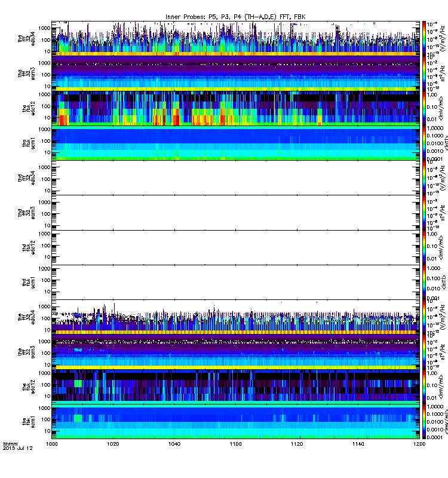Click the 1200 time tick label
The width and height of the screenshot is (448, 478).
coord(419,444)
